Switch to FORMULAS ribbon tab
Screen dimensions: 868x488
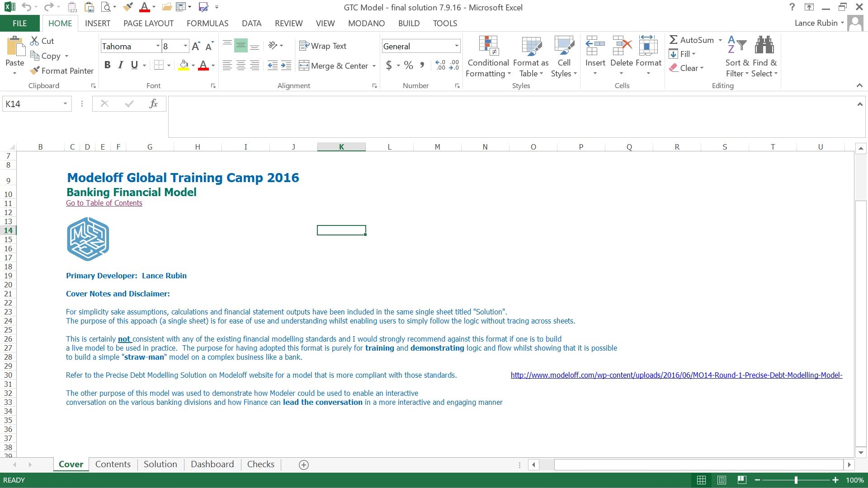pyautogui.click(x=208, y=23)
